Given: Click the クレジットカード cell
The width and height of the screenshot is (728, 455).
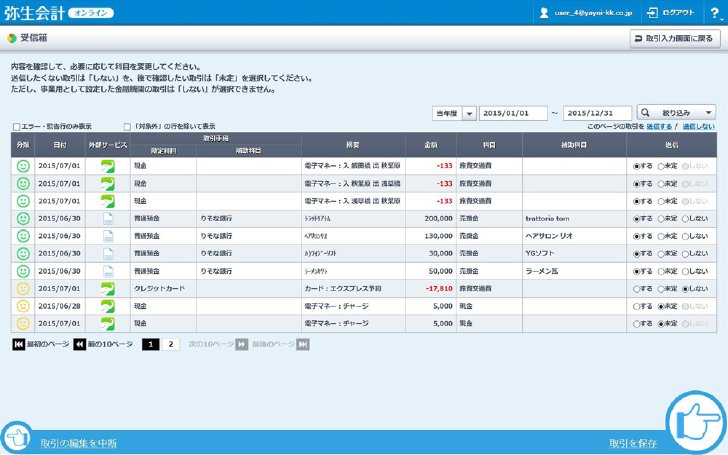Looking at the screenshot, I should (163, 288).
